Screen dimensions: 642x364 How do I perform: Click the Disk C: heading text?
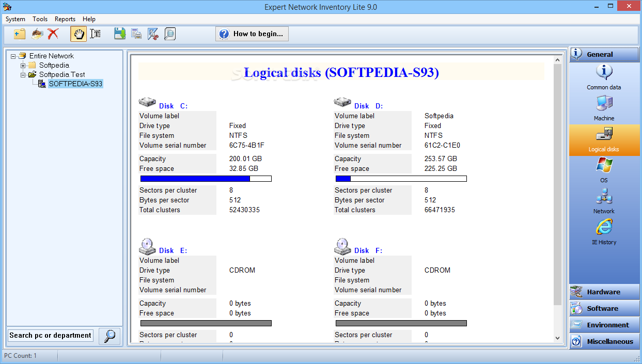173,106
